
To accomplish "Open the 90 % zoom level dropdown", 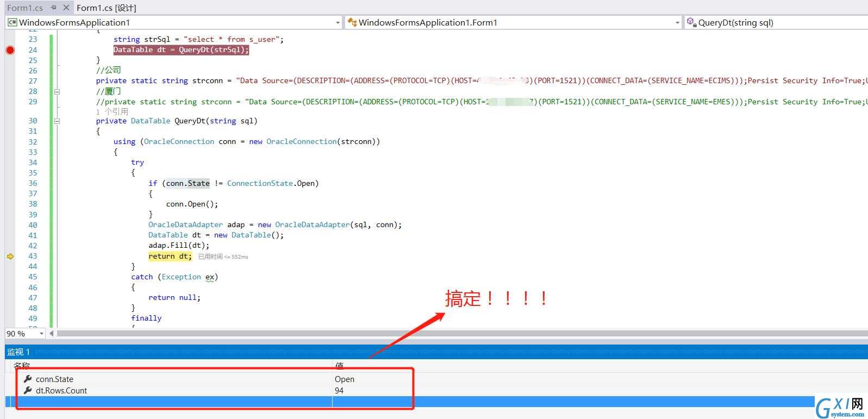I will coord(41,334).
